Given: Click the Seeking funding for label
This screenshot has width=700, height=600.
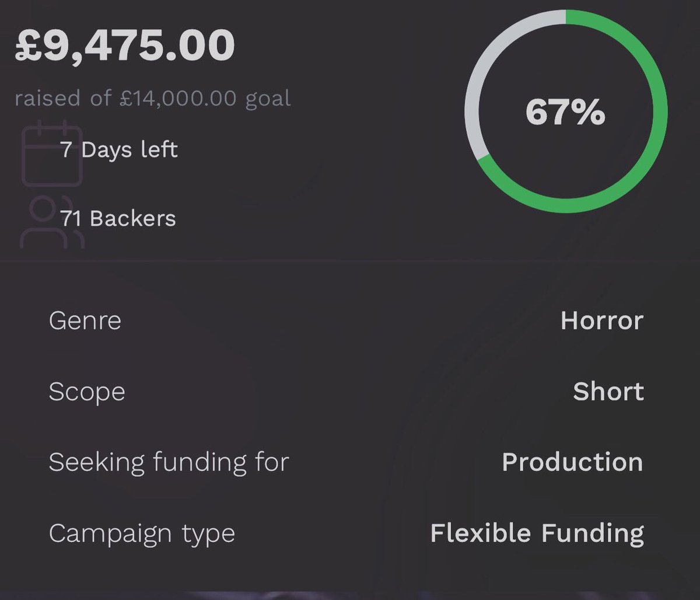Looking at the screenshot, I should pyautogui.click(x=169, y=462).
